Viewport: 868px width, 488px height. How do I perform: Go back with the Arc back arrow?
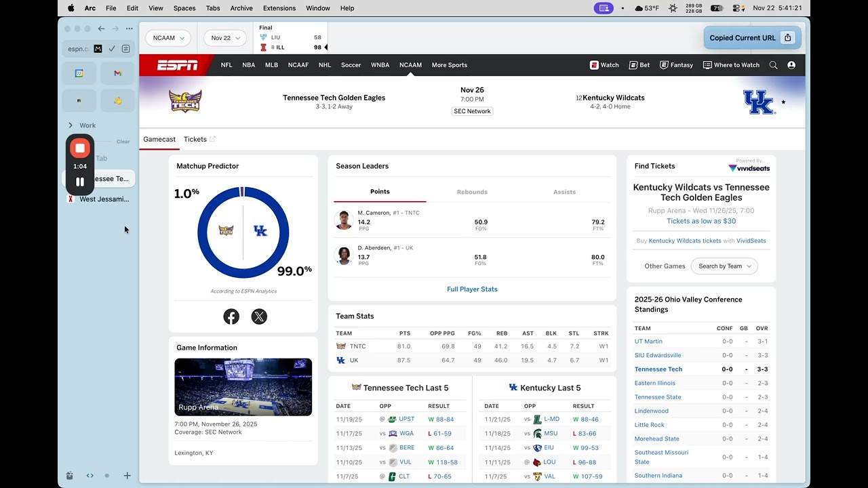click(101, 28)
